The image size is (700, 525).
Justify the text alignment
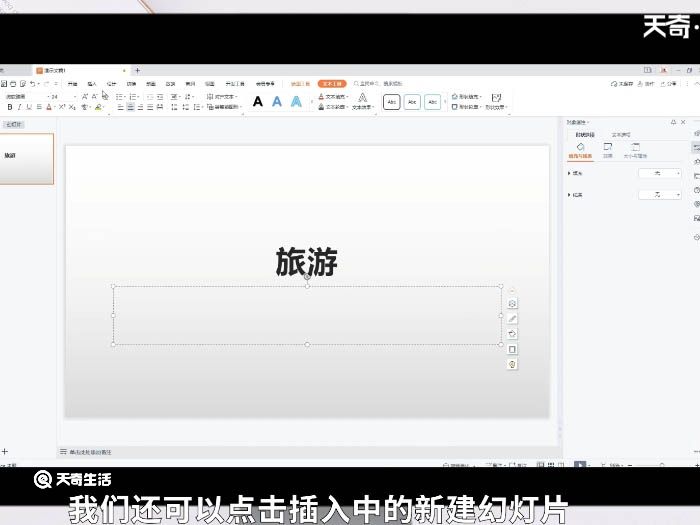pyautogui.click(x=150, y=107)
